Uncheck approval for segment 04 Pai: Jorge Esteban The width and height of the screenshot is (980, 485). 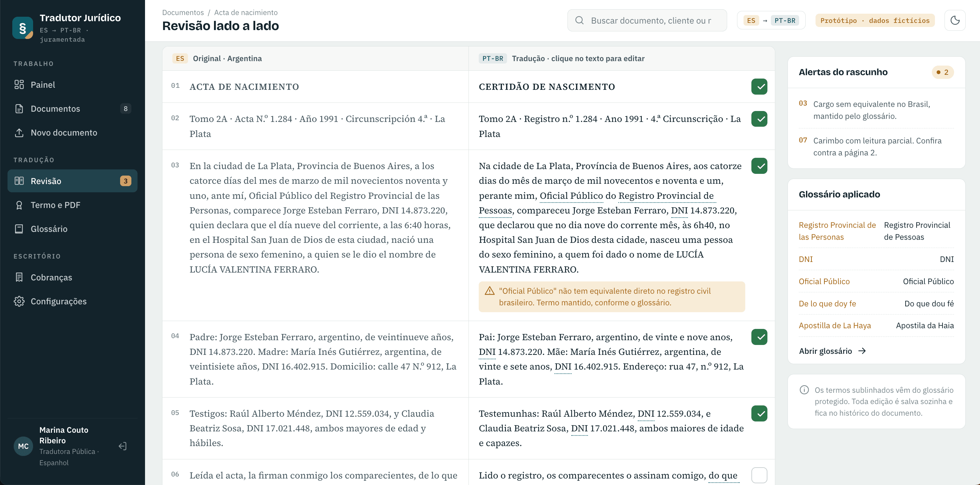coord(759,337)
